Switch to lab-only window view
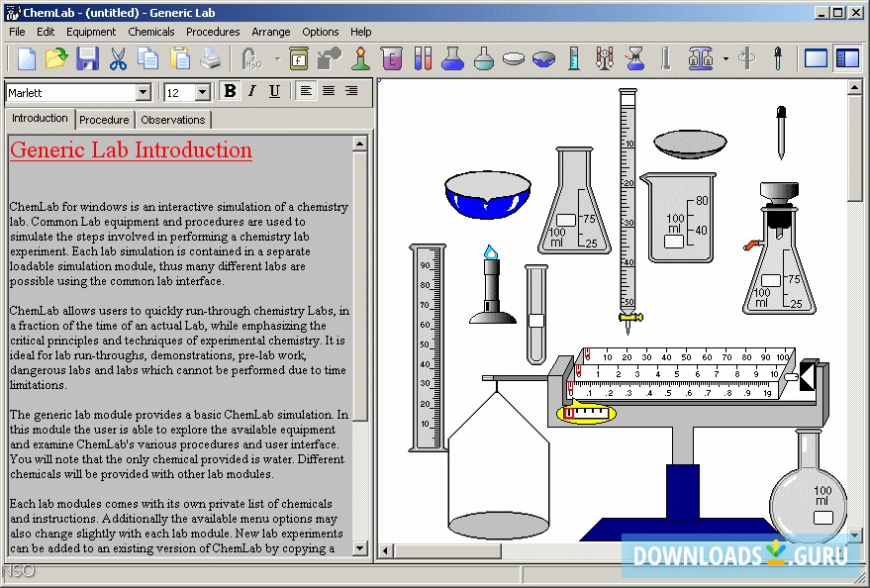Viewport: 870px width, 588px height. 816,58
